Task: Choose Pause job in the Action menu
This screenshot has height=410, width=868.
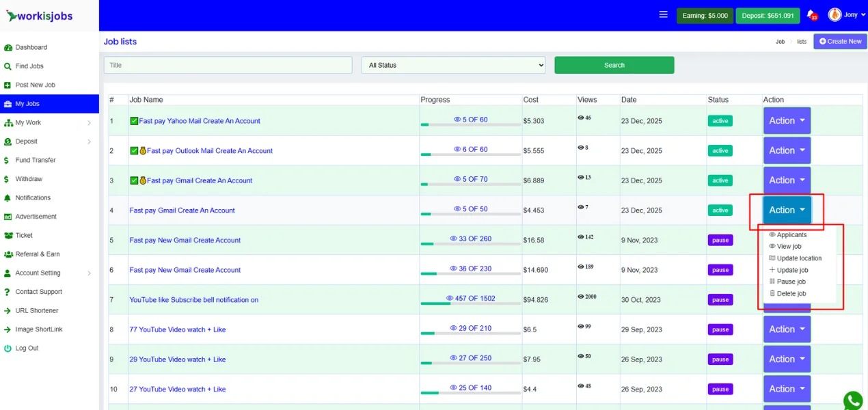Action: tap(791, 282)
